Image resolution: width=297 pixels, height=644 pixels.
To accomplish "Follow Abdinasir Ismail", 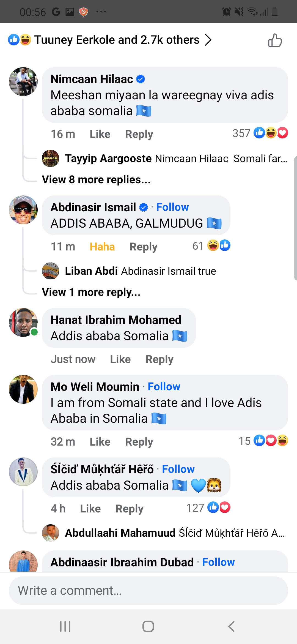I will tap(172, 207).
